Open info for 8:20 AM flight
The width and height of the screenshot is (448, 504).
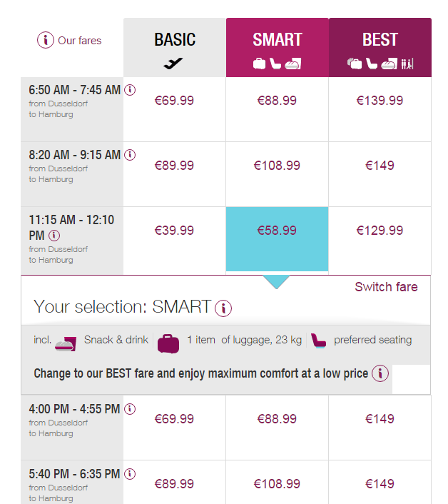click(x=130, y=155)
